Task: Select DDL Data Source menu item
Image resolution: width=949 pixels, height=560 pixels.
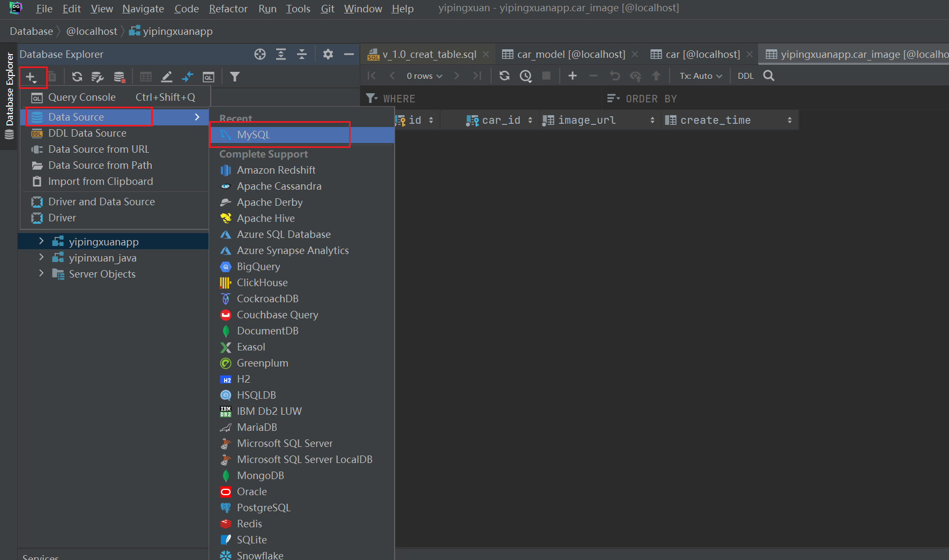Action: tap(115, 133)
